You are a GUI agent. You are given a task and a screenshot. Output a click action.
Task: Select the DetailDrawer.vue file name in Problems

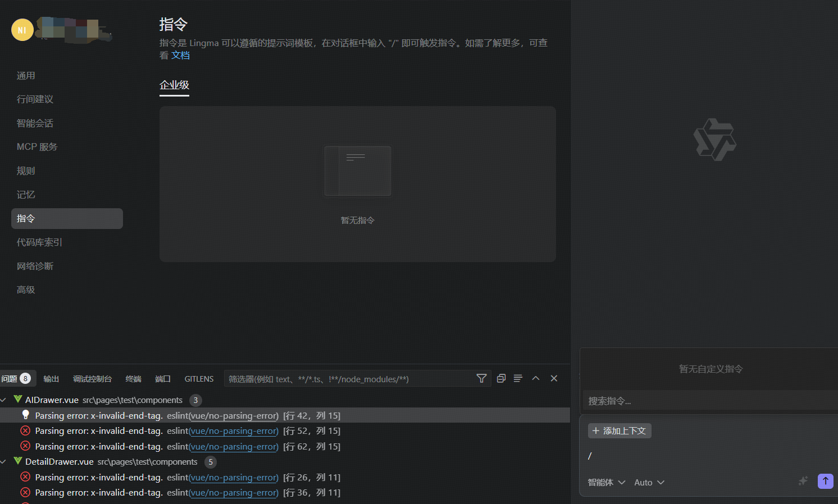click(x=60, y=461)
